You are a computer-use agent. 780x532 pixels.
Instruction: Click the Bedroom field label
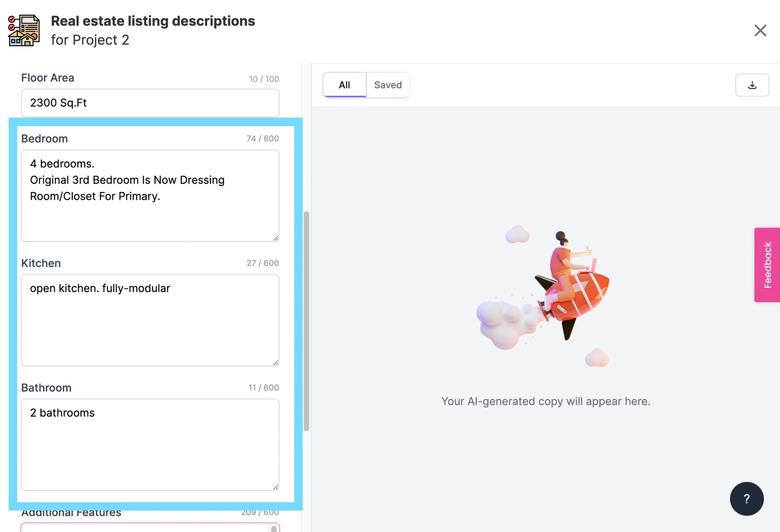(45, 139)
